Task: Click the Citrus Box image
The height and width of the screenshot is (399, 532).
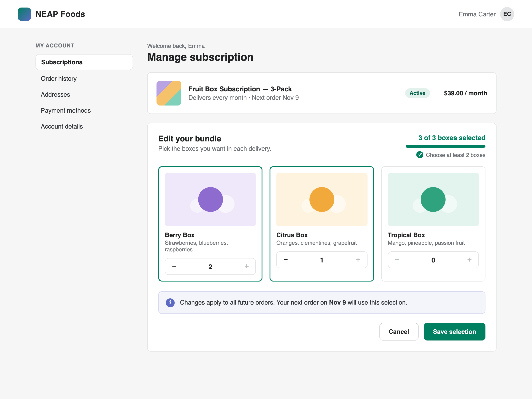Action: click(x=322, y=199)
